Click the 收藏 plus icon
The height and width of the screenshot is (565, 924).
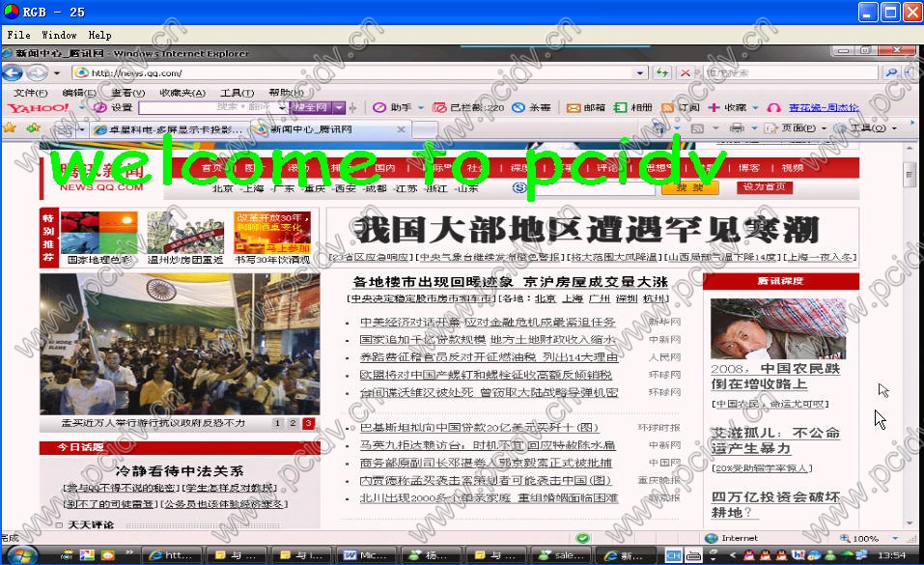pyautogui.click(x=714, y=107)
